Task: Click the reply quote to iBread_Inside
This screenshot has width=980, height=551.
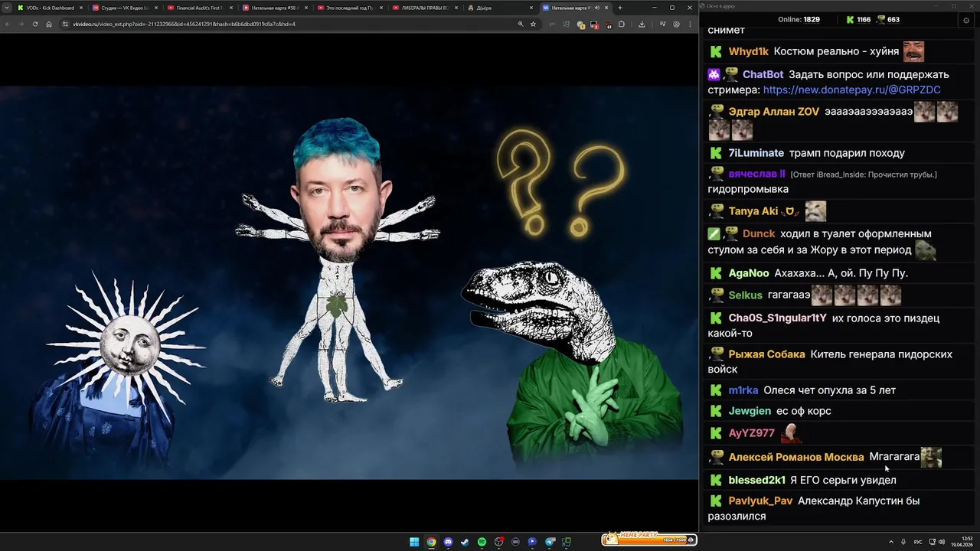Action: (x=864, y=174)
